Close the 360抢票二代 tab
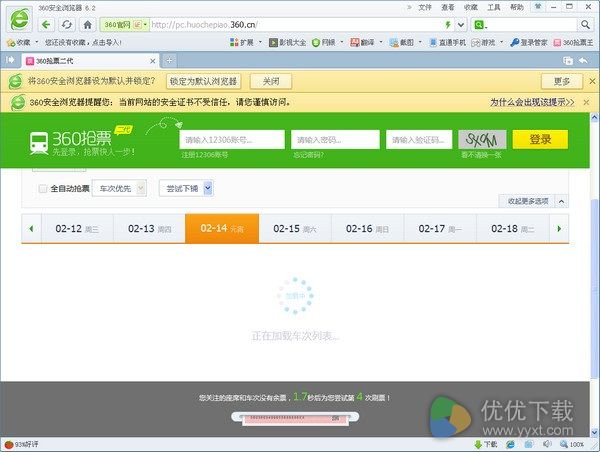 pos(152,61)
